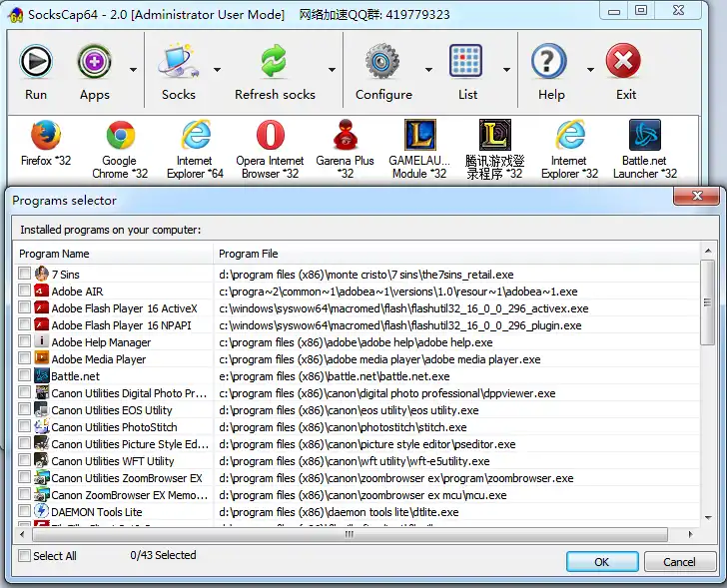Click the path ending wft-e5utility.exe
The height and width of the screenshot is (588, 727).
pyautogui.click(x=355, y=461)
